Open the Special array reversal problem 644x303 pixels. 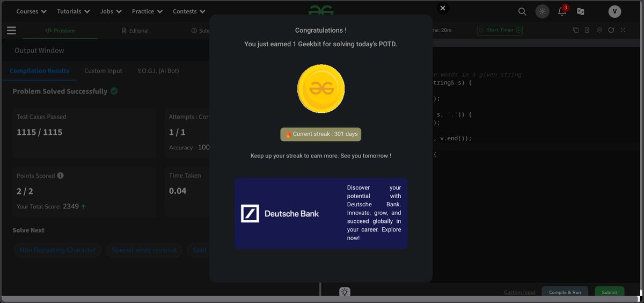pyautogui.click(x=144, y=250)
